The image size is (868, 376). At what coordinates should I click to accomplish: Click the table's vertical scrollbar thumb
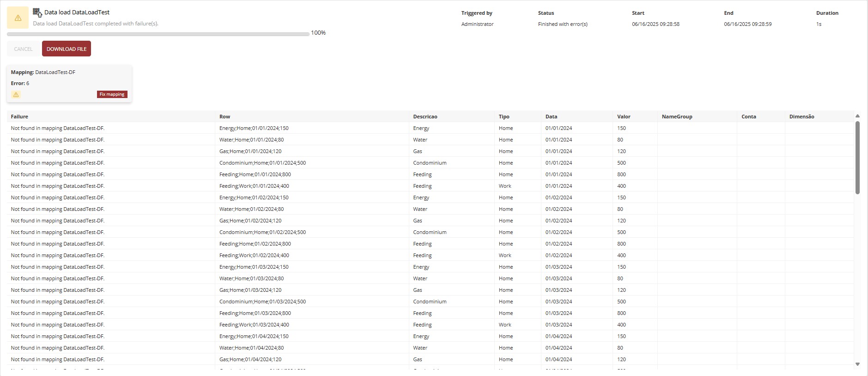(857, 158)
